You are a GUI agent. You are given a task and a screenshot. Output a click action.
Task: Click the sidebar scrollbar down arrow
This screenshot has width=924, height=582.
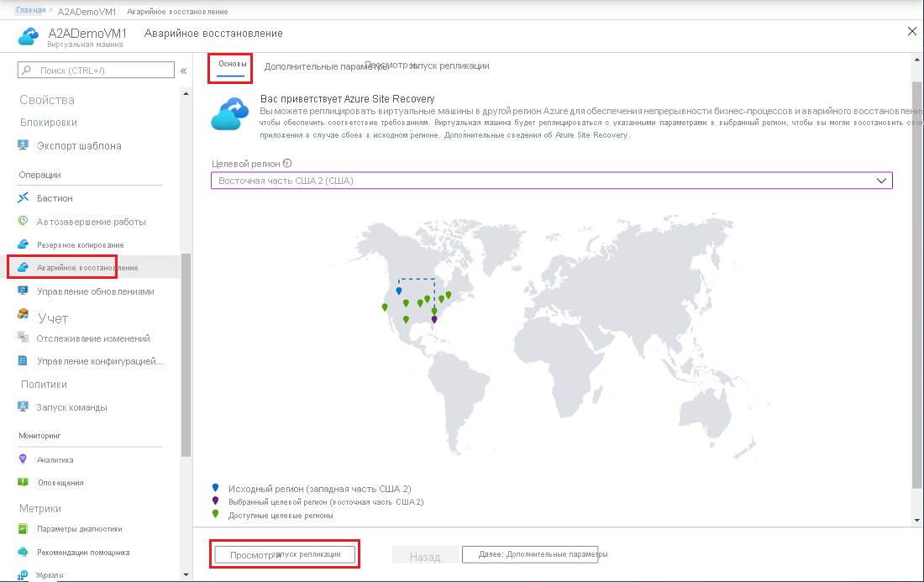(x=186, y=574)
